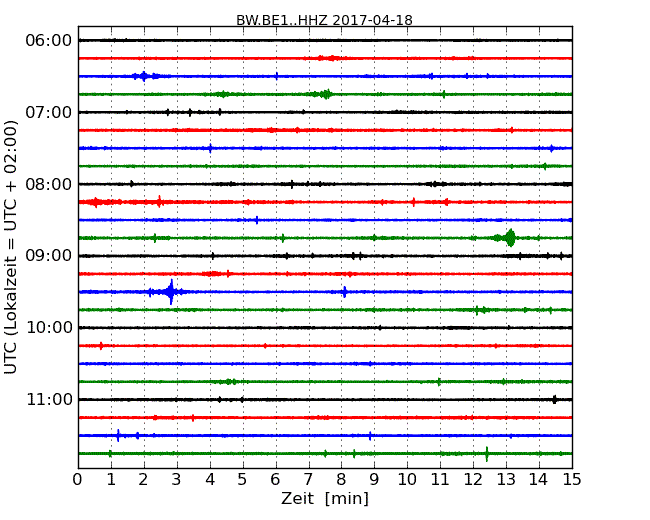This screenshot has width=650, height=520.
Task: Click x-axis tick label 8
Action: pyautogui.click(x=341, y=480)
